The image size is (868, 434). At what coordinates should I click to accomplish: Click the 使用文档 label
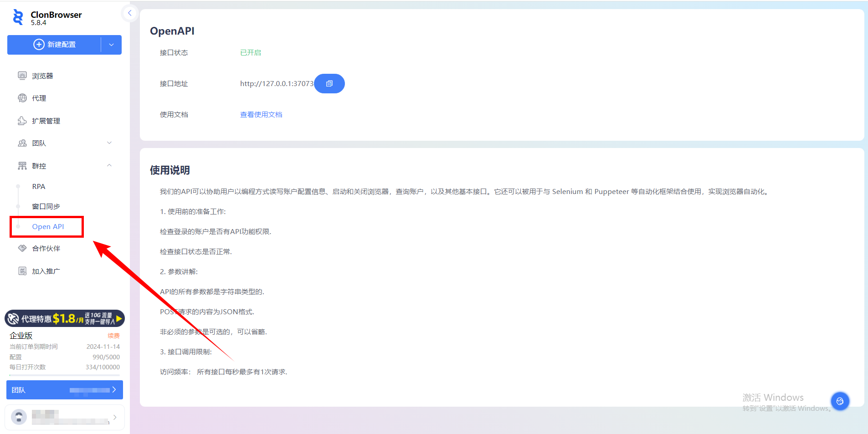[x=174, y=114]
